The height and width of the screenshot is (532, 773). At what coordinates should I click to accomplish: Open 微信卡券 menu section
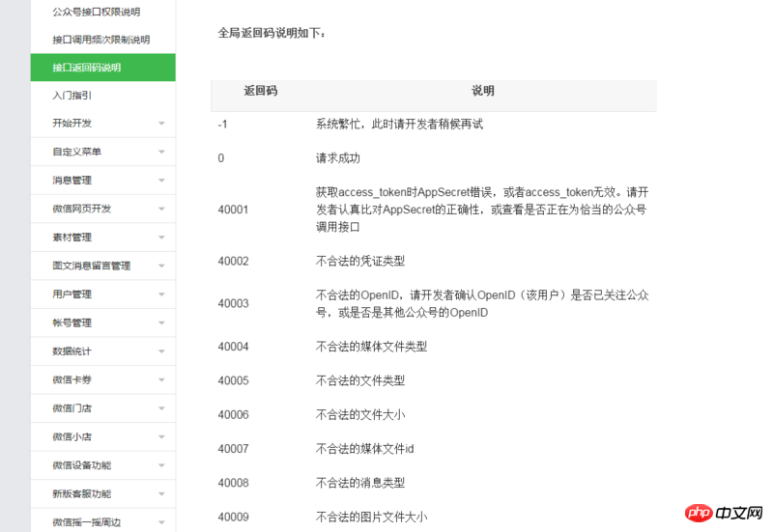[72, 379]
